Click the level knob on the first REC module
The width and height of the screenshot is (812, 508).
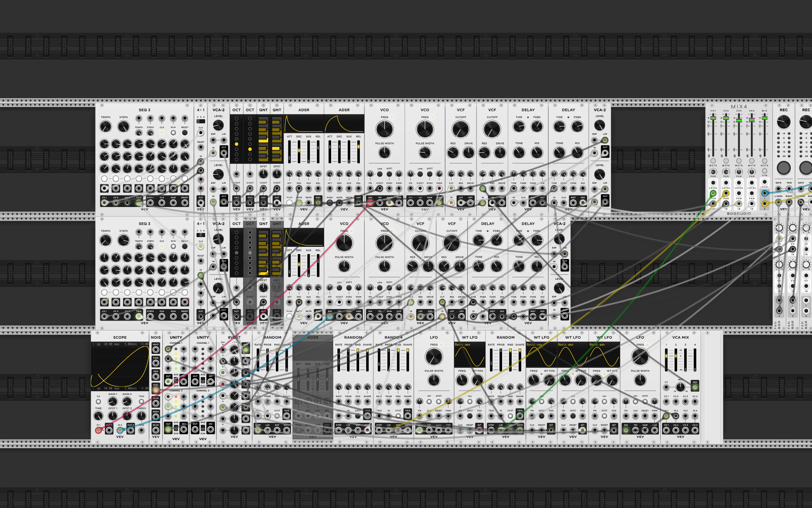point(784,122)
